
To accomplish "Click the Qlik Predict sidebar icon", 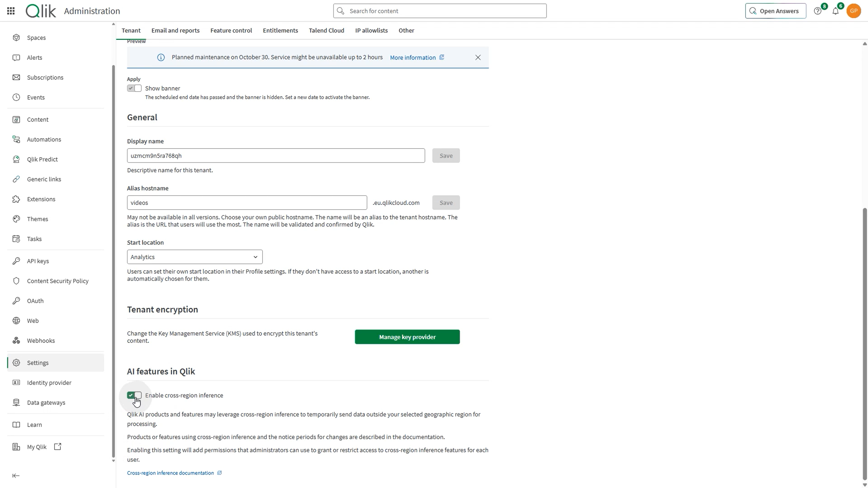I will 16,159.
